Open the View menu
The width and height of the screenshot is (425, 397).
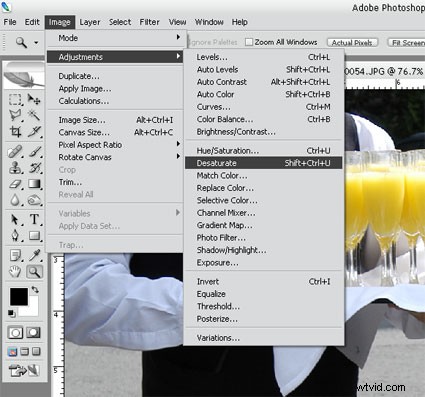(x=177, y=22)
